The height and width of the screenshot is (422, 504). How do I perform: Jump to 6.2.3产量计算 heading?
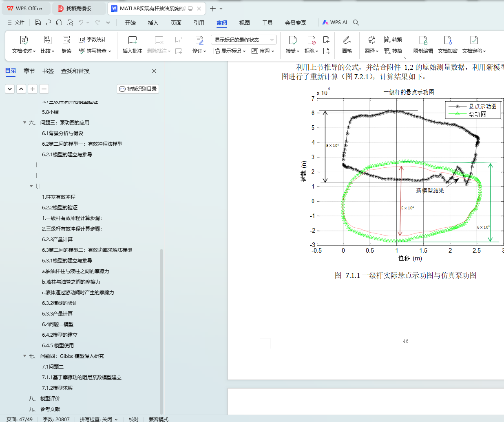(57, 239)
